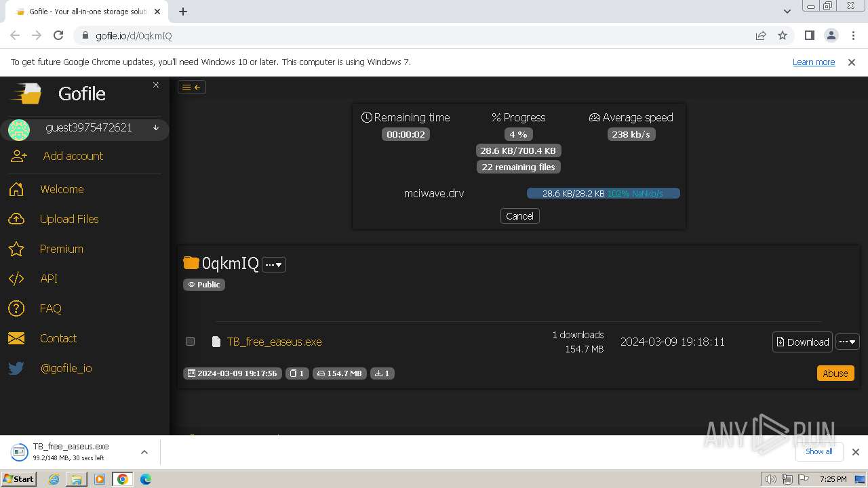Open the TB_free_easeus.exe file link

coord(274,342)
